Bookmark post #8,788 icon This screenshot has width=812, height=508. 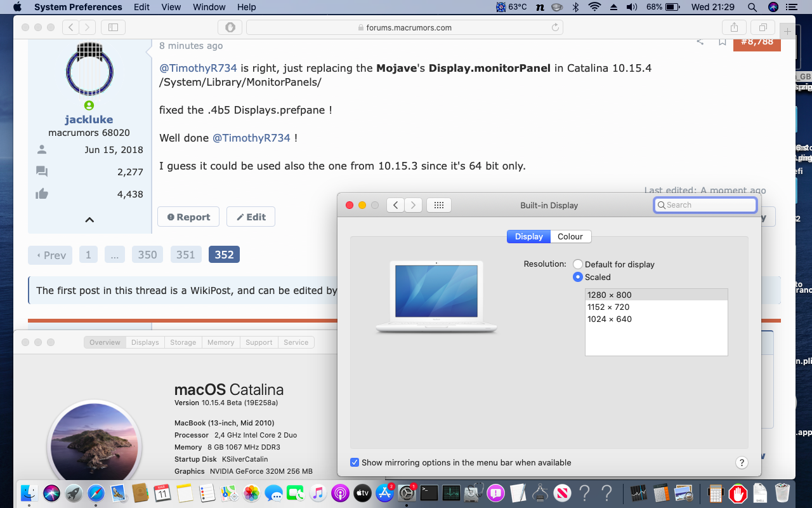(722, 42)
